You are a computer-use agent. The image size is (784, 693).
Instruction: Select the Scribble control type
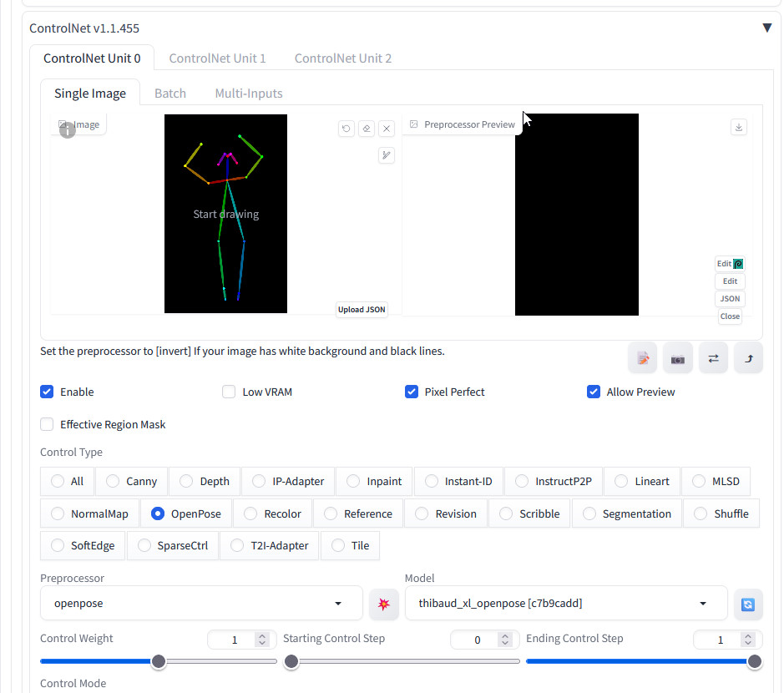pos(529,513)
